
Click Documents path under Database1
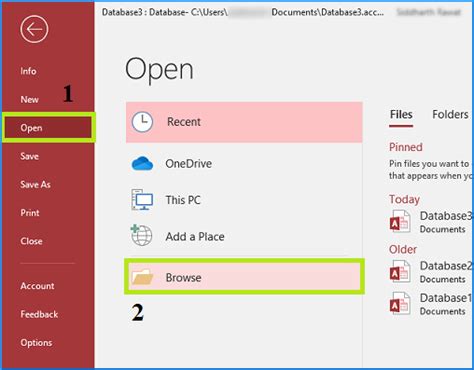coord(442,311)
